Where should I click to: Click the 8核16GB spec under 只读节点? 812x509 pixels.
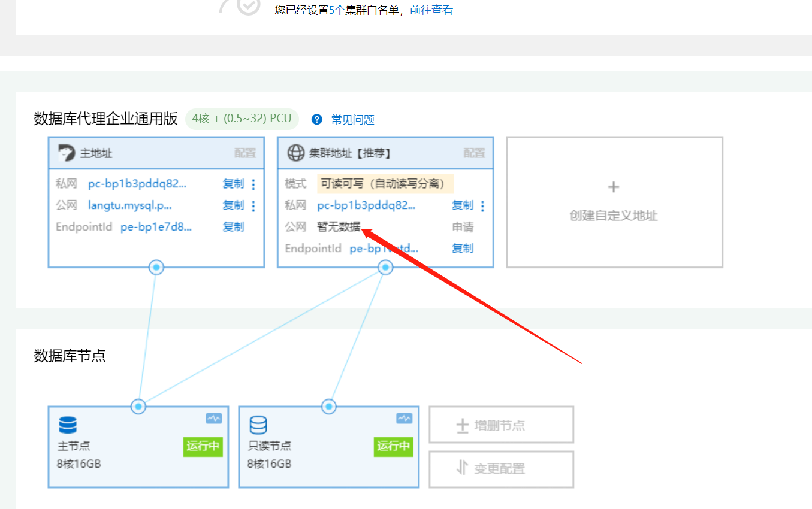tap(270, 464)
